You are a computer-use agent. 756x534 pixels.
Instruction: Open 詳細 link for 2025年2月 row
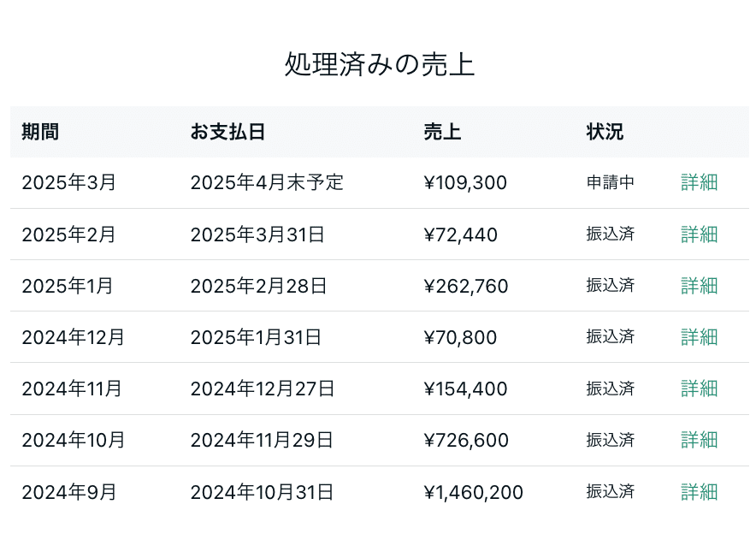(x=699, y=234)
